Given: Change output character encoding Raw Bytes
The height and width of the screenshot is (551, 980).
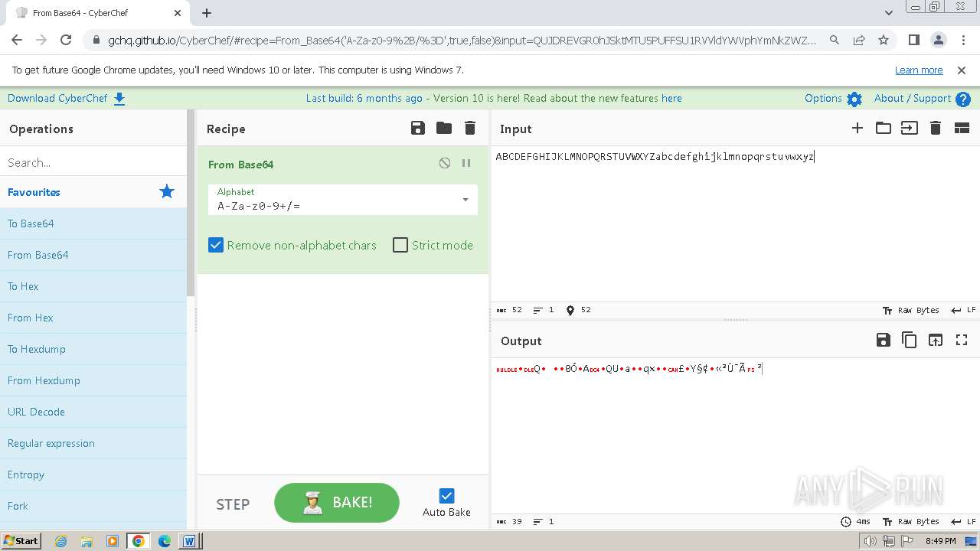Looking at the screenshot, I should (x=910, y=521).
